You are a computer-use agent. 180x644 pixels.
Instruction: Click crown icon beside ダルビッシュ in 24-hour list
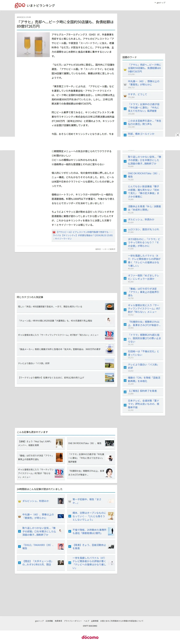click(x=19, y=501)
